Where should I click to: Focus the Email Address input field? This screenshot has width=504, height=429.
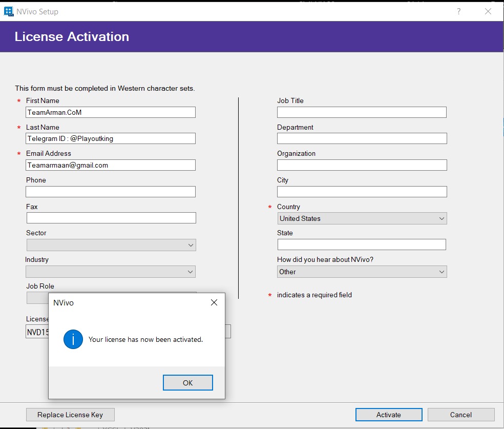pos(111,165)
